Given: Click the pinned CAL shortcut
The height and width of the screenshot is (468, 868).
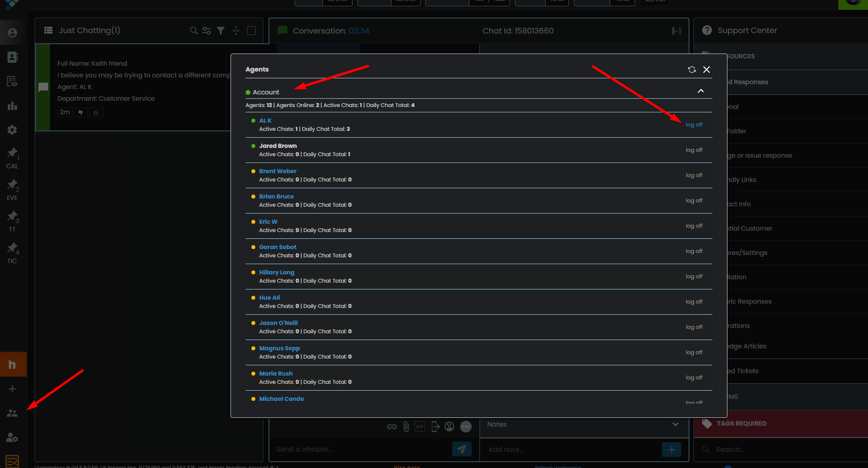Looking at the screenshot, I should pyautogui.click(x=12, y=158).
